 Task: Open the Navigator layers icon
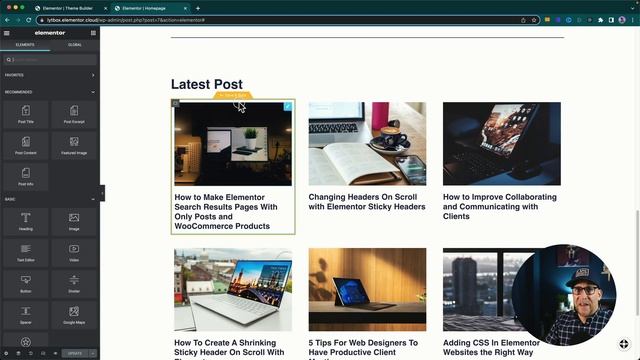click(x=18, y=353)
